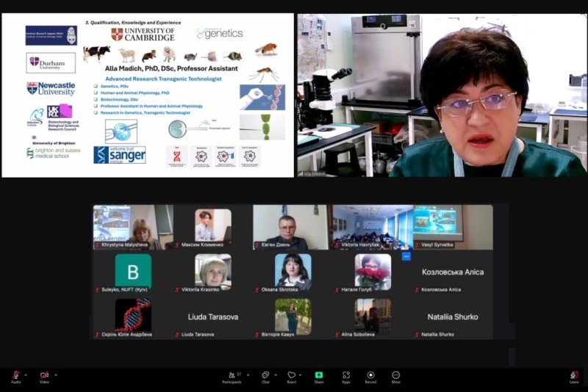The image size is (588, 392).
Task: Select Vasyl Syrvatka's video tile
Action: coord(453,227)
